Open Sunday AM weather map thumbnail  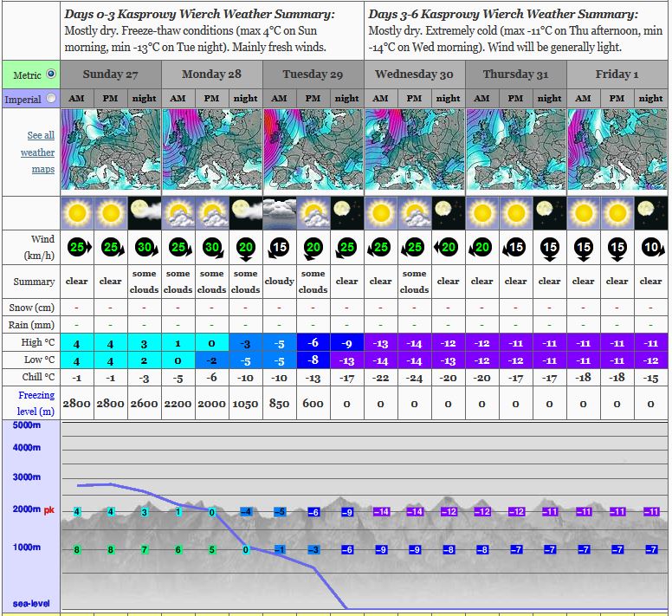coord(77,151)
